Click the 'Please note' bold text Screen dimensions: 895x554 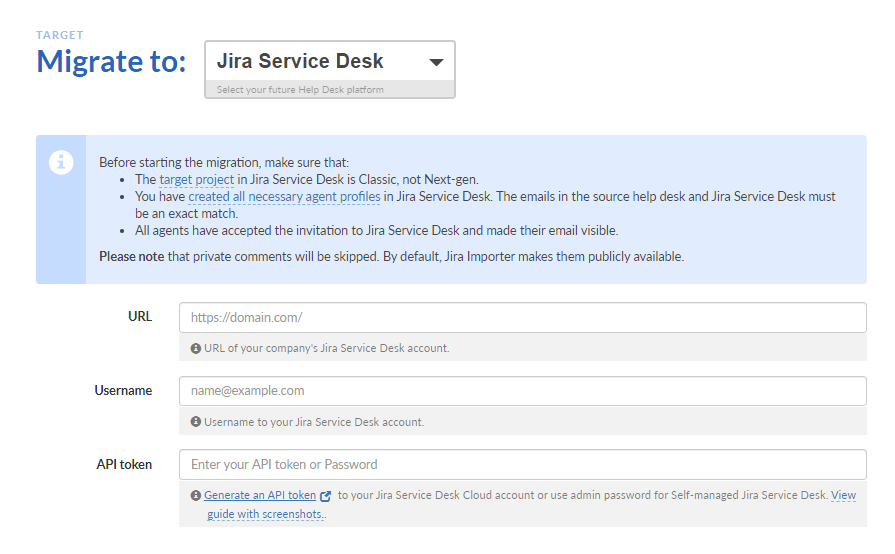pyautogui.click(x=131, y=257)
